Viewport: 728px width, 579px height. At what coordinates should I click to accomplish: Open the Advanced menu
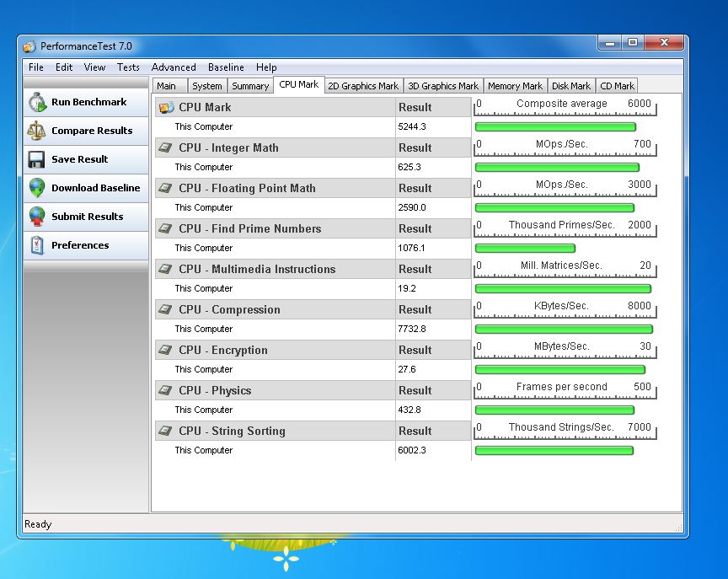click(174, 67)
